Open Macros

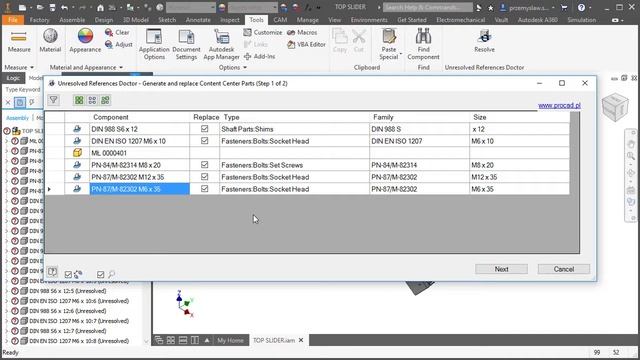302,32
